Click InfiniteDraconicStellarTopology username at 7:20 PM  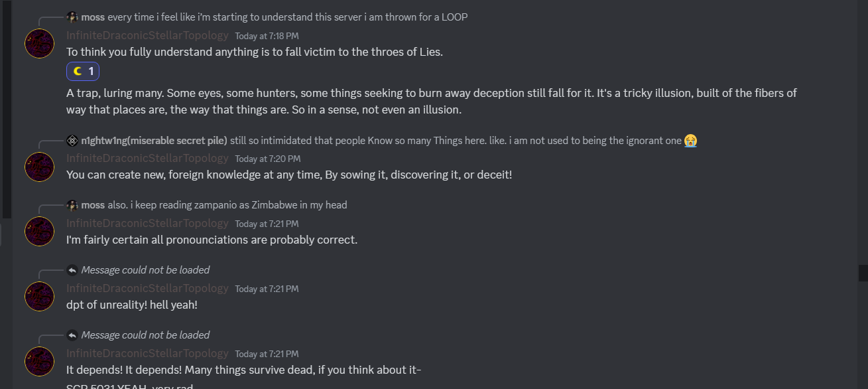[147, 159]
